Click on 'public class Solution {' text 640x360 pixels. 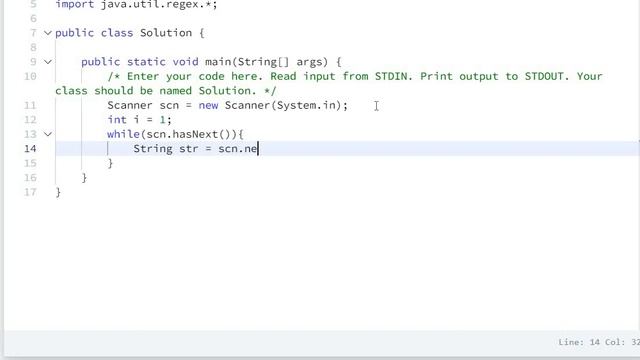(x=130, y=33)
